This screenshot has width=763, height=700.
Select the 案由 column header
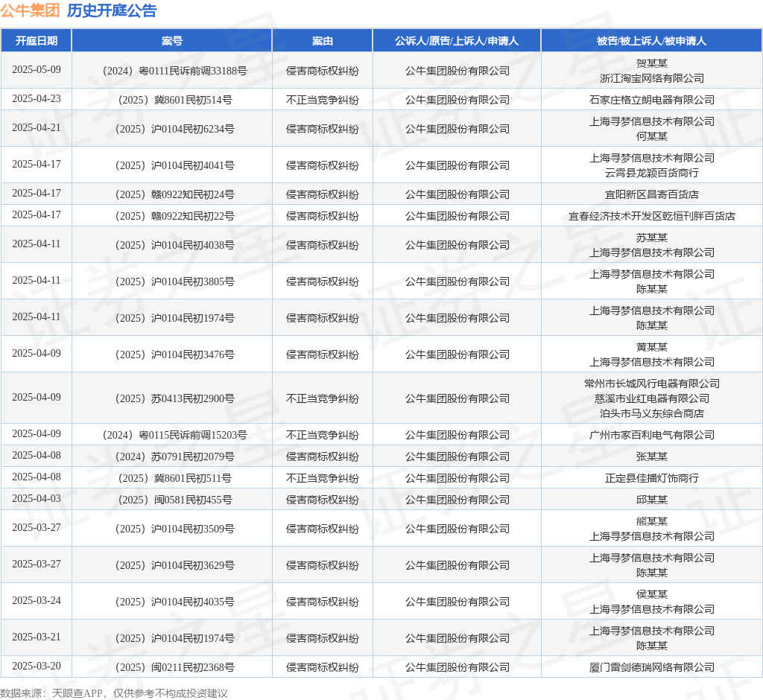tap(322, 41)
